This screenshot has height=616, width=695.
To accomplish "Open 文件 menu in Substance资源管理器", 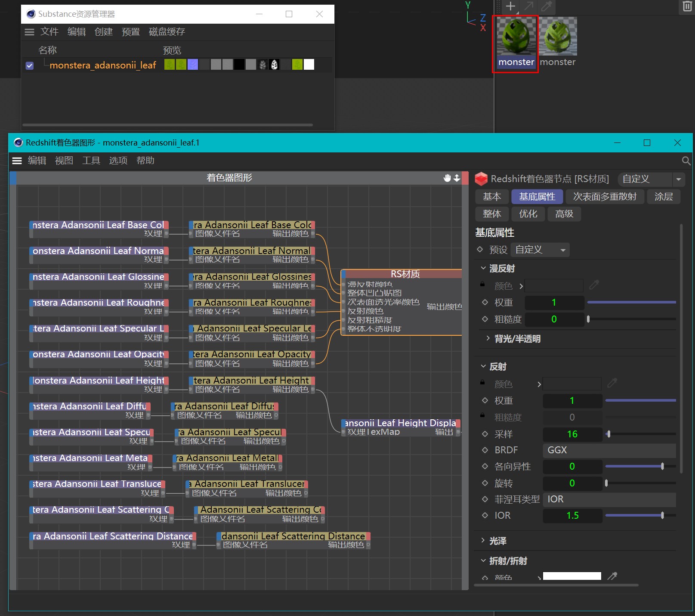I will coord(49,32).
